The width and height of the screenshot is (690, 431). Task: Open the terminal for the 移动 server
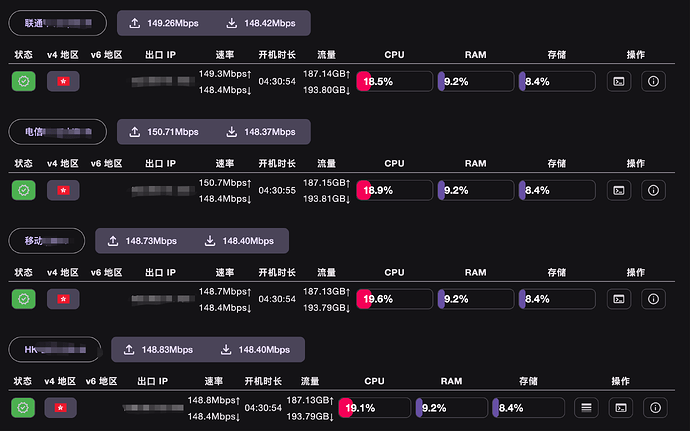[x=620, y=298]
